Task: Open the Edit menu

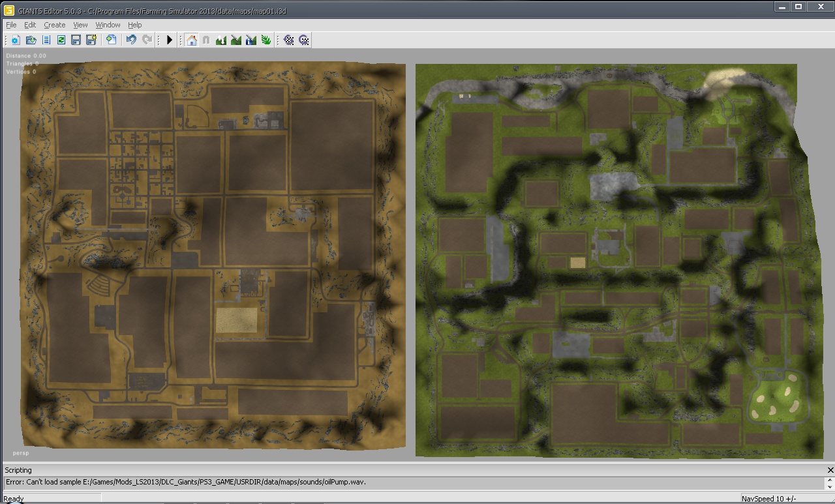Action: click(30, 25)
